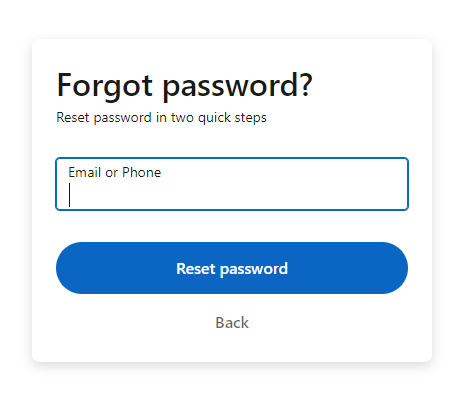Click the word 'password?' in the title
Image resolution: width=473 pixels, height=410 pixels.
[x=238, y=87]
